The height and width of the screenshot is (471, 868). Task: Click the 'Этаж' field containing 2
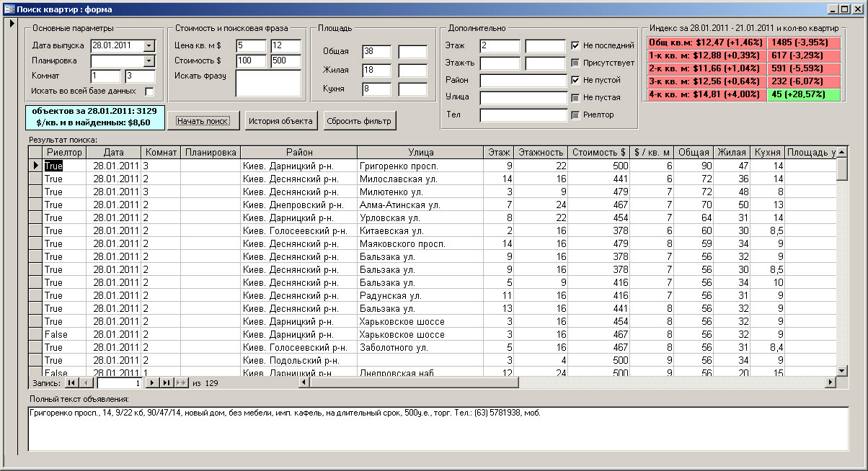(500, 45)
